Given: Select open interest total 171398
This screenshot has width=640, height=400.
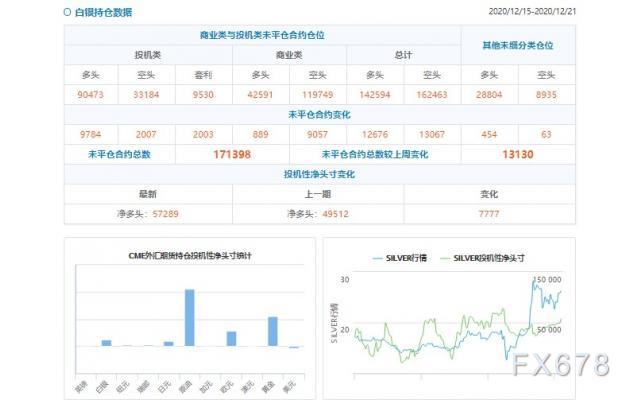Looking at the screenshot, I should tap(232, 154).
